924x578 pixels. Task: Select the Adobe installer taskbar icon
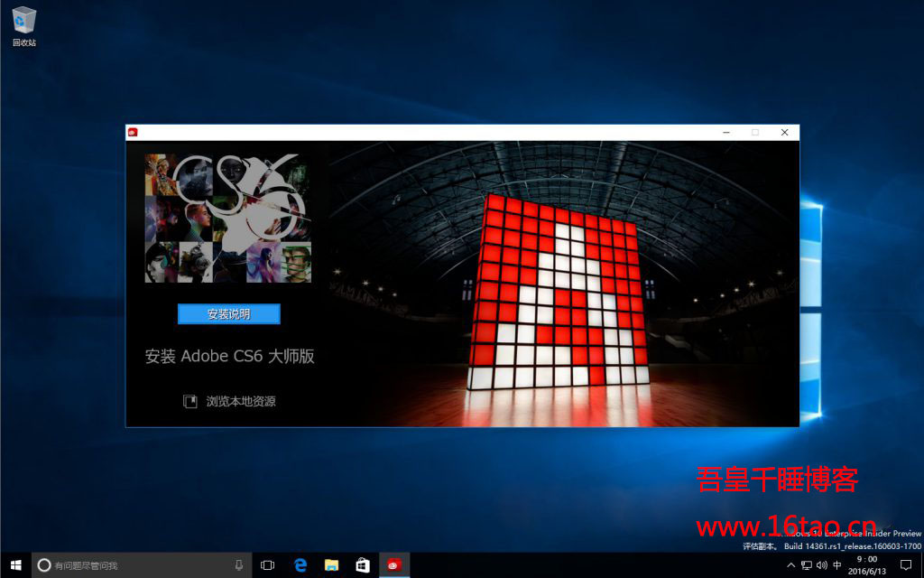(393, 565)
